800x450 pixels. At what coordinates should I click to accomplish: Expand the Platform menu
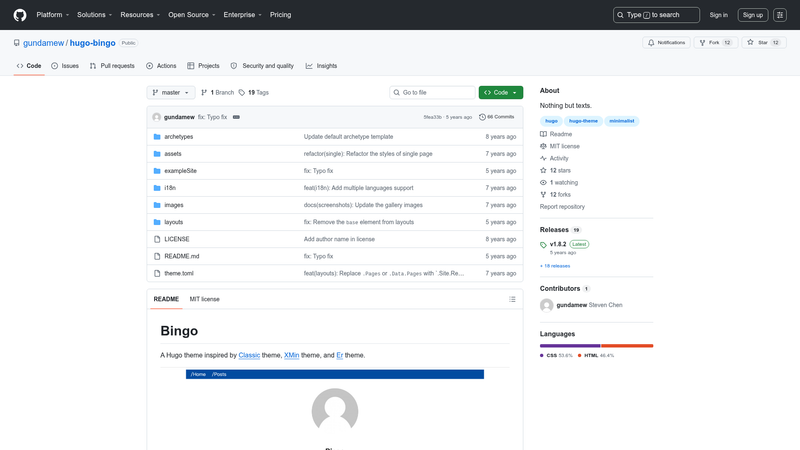tap(53, 15)
